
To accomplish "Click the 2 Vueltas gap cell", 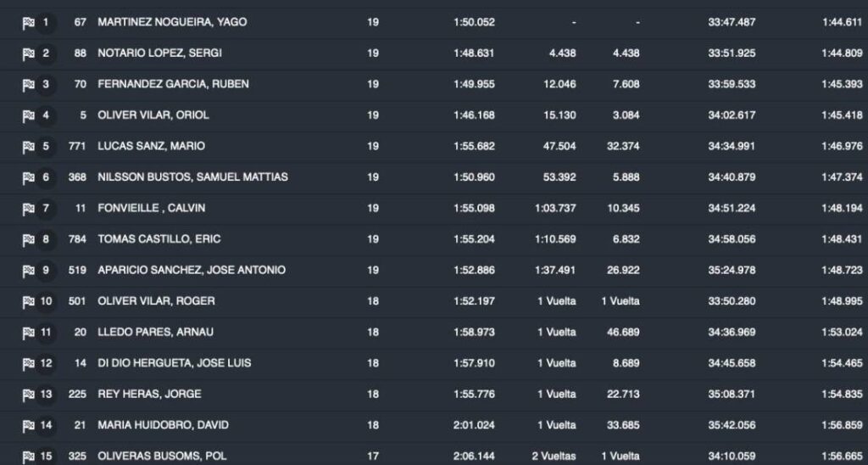I will pos(554,456).
